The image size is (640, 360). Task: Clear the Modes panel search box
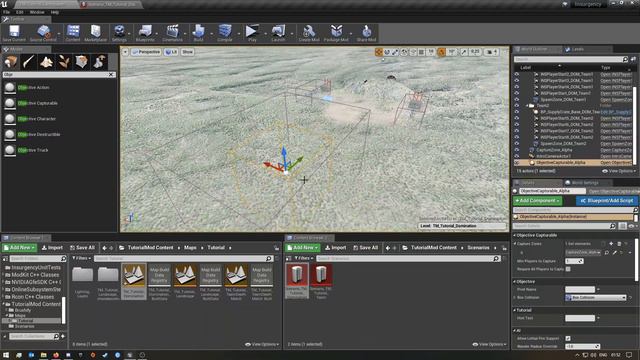111,75
